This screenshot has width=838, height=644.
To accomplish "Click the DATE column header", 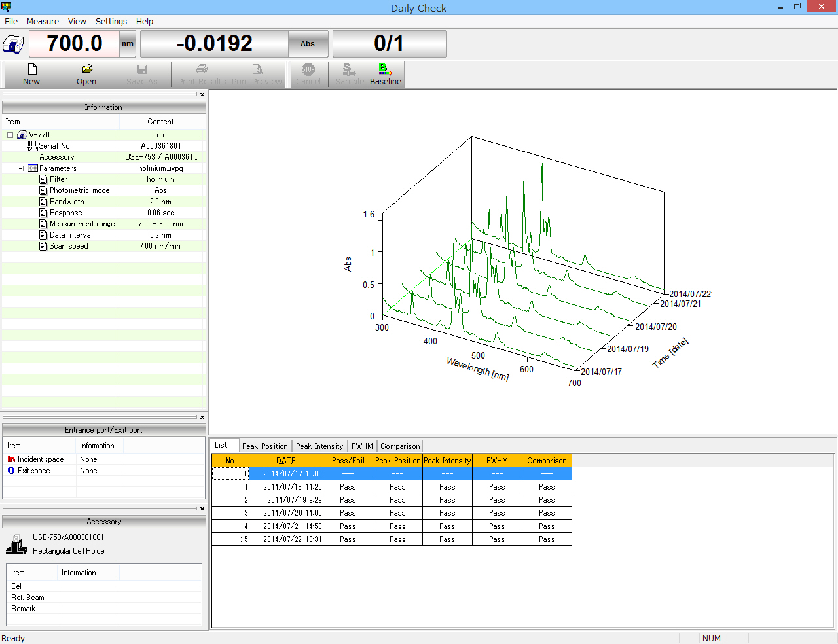I will 286,461.
